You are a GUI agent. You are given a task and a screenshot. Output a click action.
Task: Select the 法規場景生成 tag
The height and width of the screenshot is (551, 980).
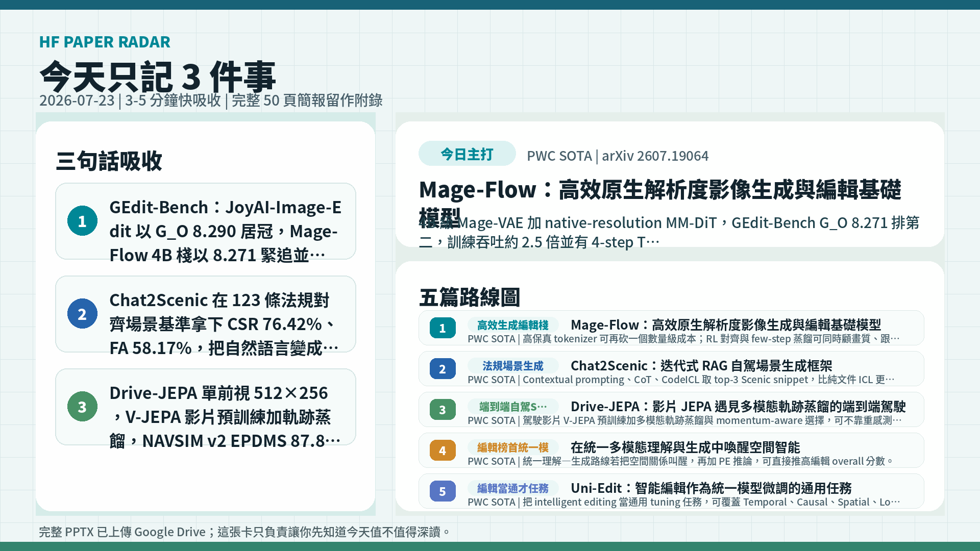[513, 366]
